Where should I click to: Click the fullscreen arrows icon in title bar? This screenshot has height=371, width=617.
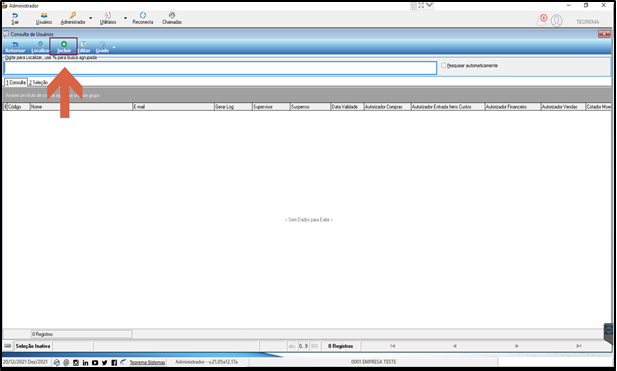tap(421, 6)
